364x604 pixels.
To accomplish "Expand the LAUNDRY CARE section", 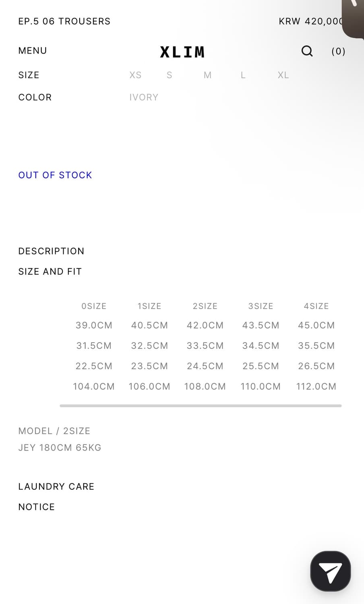I will coord(56,486).
